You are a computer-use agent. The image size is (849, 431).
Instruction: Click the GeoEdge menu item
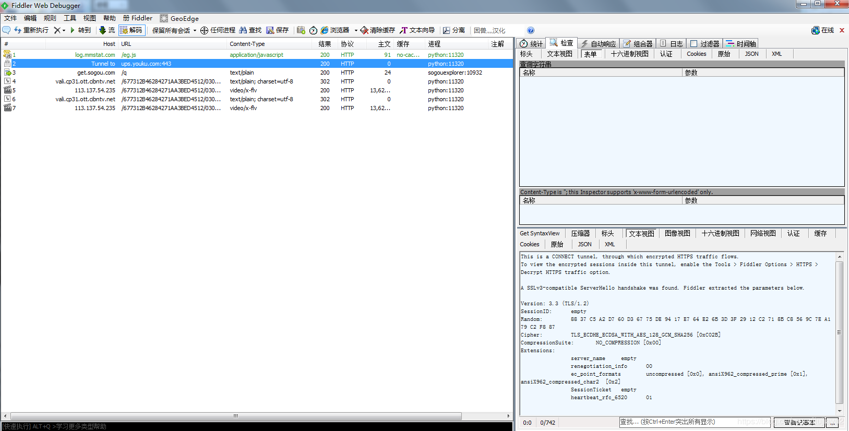(179, 18)
